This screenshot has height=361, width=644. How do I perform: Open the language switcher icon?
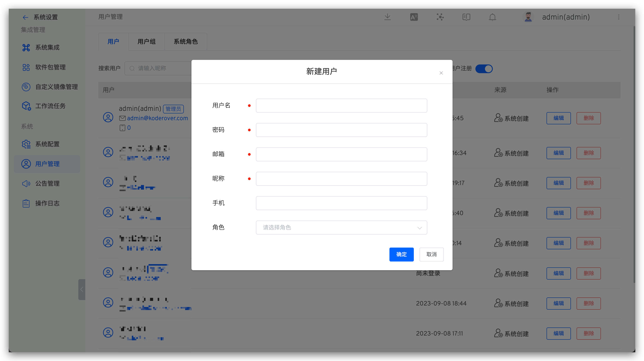414,17
